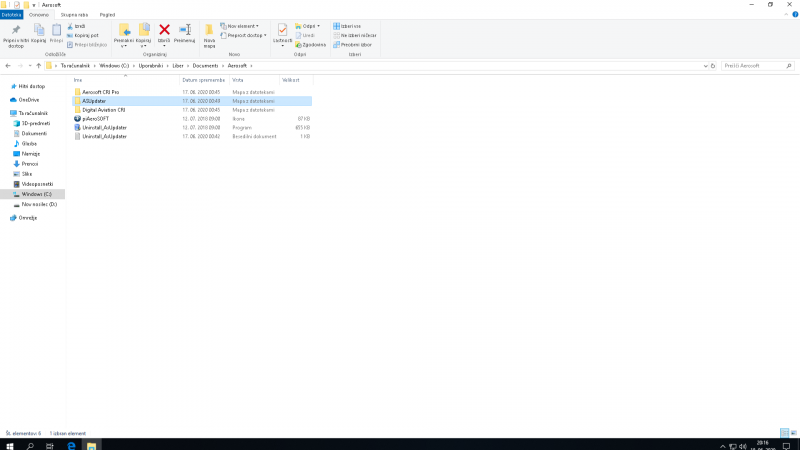
Task: Click Ne izberi ničesar
Action: click(355, 35)
